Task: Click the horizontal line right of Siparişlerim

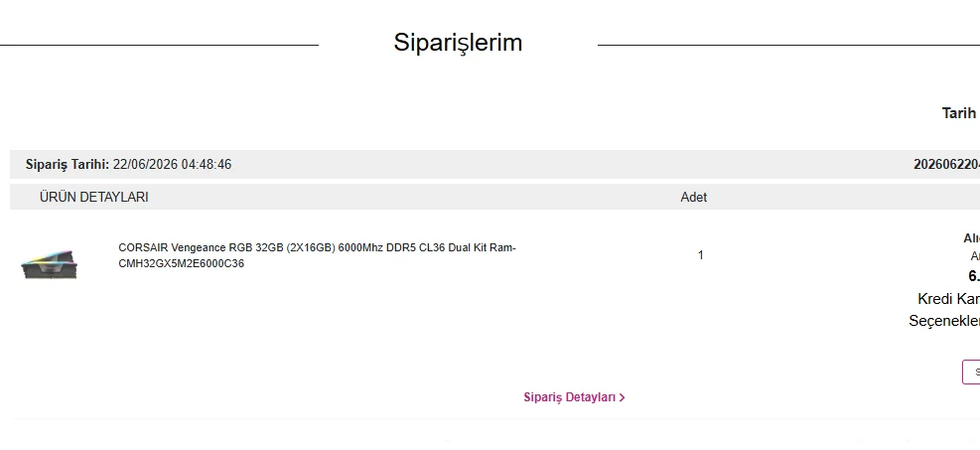Action: (788, 45)
